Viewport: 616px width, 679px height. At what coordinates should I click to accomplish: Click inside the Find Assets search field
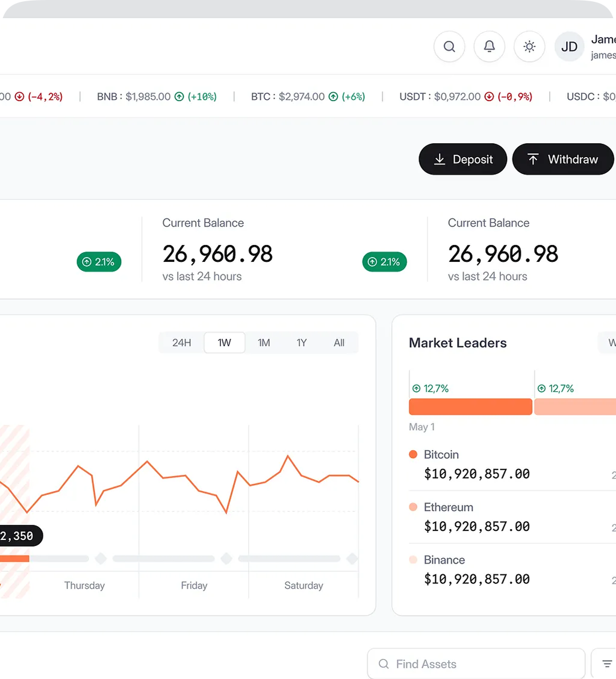point(476,663)
